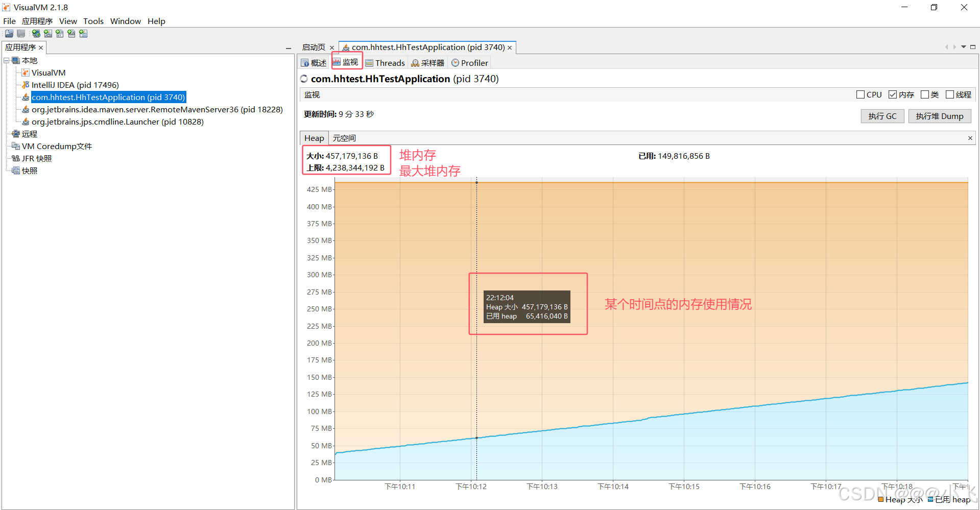This screenshot has height=510, width=980.
Task: Open the Help menu
Action: click(156, 21)
